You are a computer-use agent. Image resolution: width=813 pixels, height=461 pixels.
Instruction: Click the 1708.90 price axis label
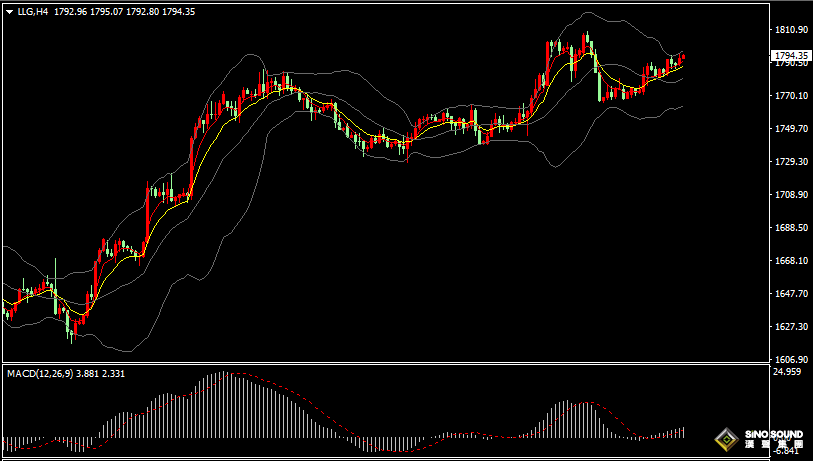pos(790,195)
